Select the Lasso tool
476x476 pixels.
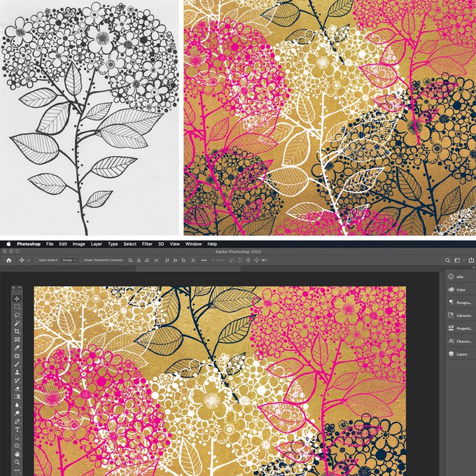17,315
